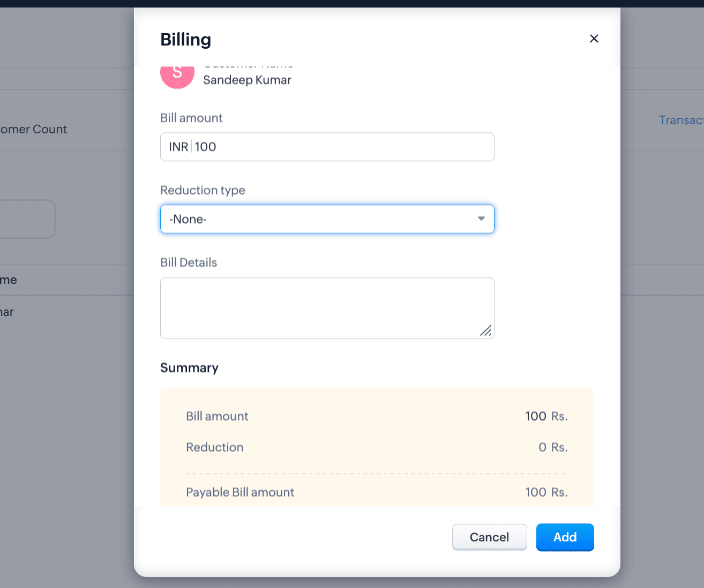The height and width of the screenshot is (588, 704).
Task: Select the Sandeep Kumar customer name
Action: pos(247,80)
